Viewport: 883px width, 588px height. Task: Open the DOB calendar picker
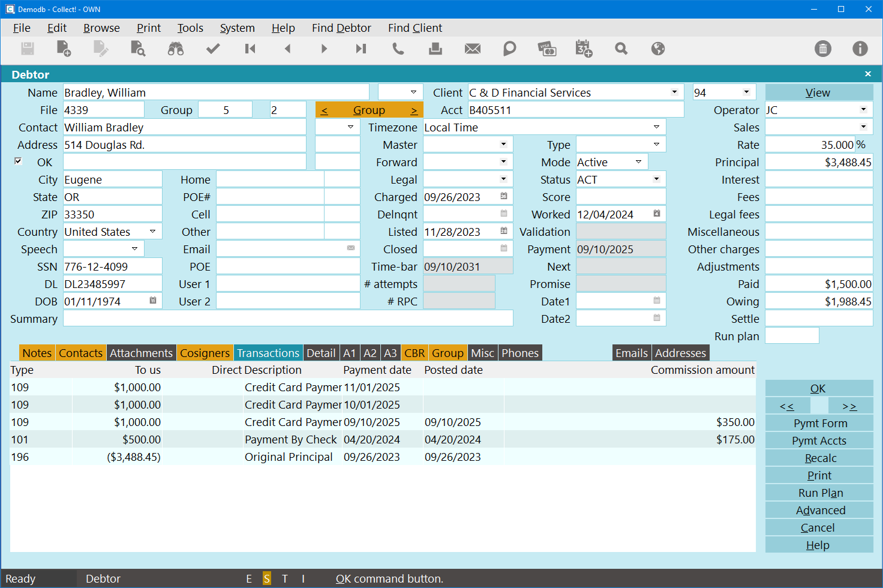point(153,301)
